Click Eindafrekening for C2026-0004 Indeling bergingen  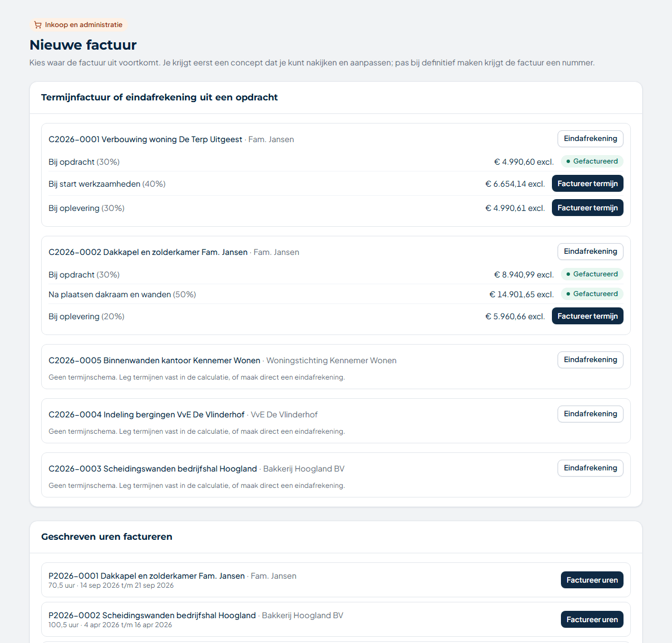coord(590,414)
